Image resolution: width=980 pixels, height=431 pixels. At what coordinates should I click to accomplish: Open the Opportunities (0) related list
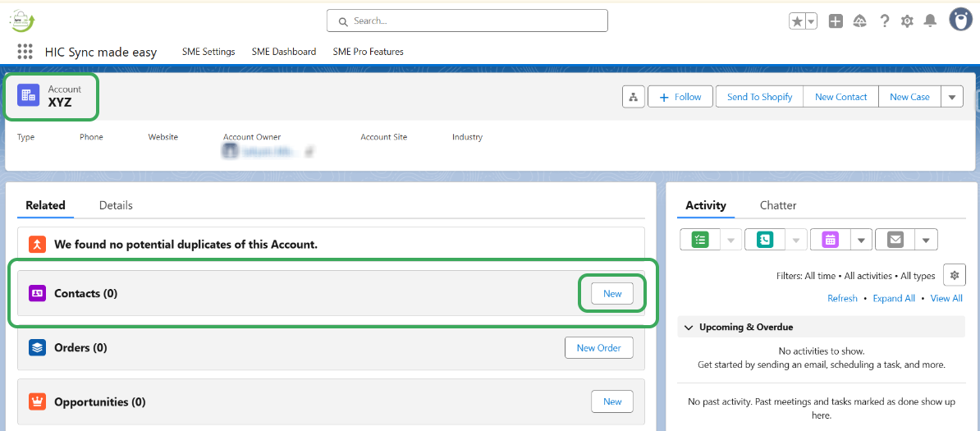(x=100, y=402)
